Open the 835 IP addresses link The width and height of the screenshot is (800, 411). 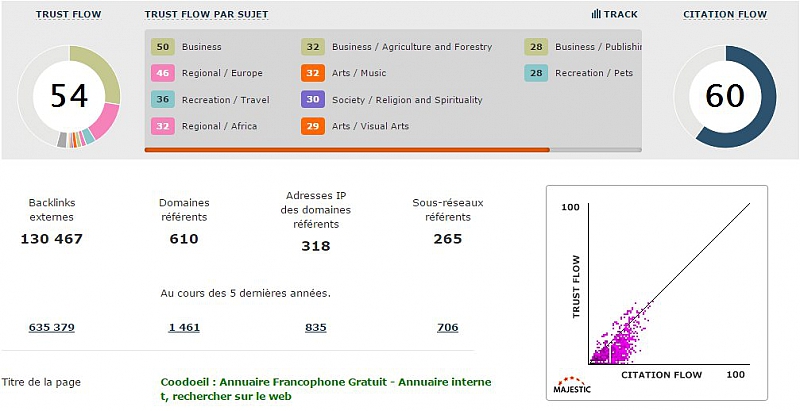(316, 327)
